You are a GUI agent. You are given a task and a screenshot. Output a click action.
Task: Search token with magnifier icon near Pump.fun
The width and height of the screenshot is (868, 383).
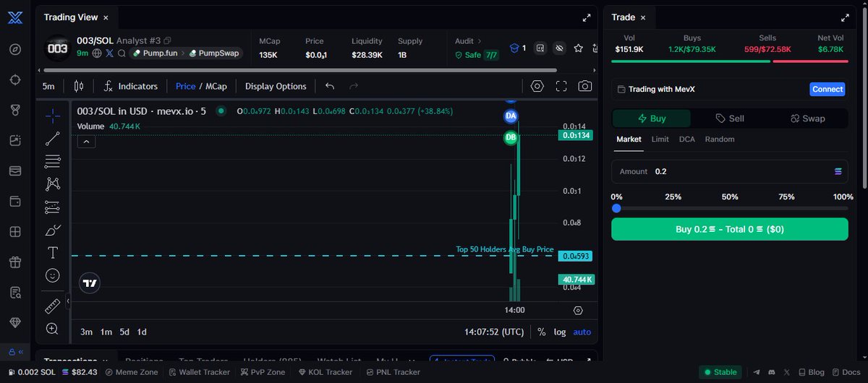(x=122, y=53)
